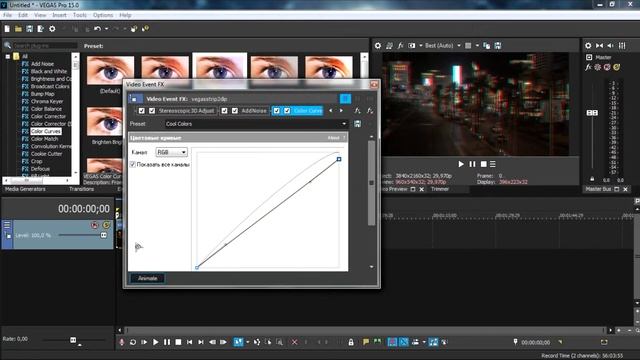This screenshot has width=640, height=360.
Task: Toggle second checkbox beside AddNoise label
Action: tap(235, 111)
